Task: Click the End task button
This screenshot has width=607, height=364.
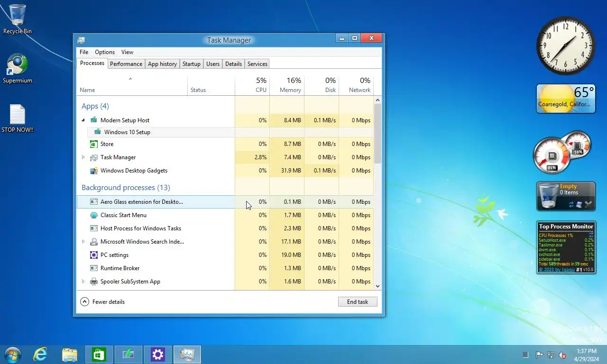Action: point(358,301)
